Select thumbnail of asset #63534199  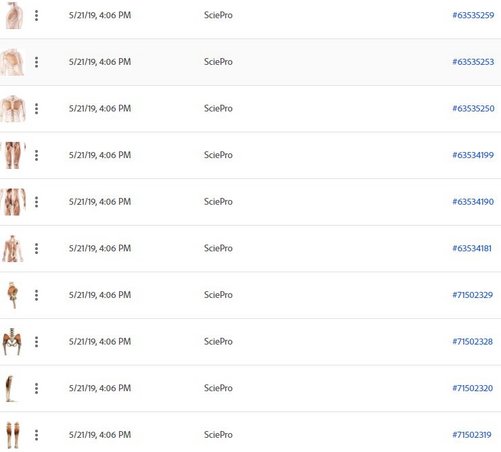click(13, 155)
